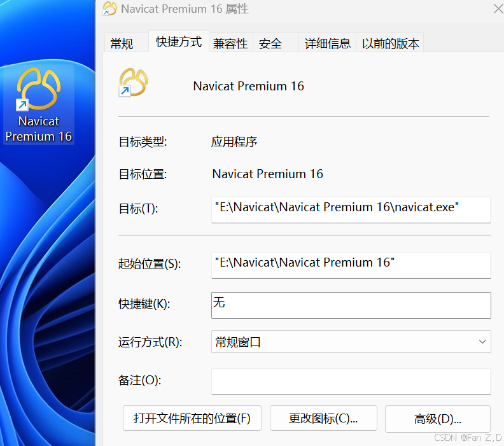
Task: Open the 兼容性 tab
Action: [x=230, y=43]
